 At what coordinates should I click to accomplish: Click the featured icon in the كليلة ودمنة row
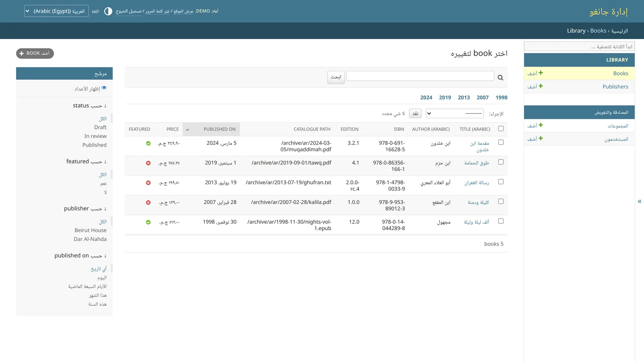click(148, 202)
